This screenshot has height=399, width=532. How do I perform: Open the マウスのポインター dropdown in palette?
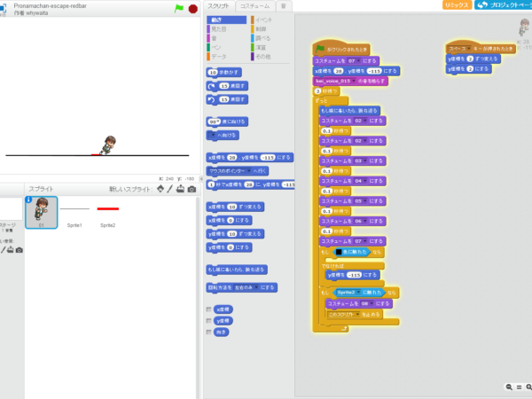[x=248, y=171]
